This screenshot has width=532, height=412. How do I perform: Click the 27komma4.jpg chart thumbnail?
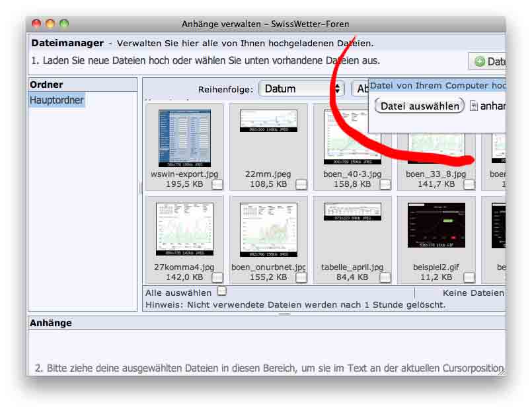tap(184, 228)
